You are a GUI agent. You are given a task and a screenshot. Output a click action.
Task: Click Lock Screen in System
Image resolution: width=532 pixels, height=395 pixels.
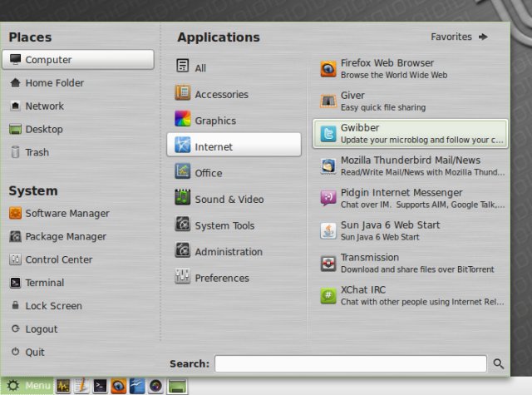(x=53, y=306)
